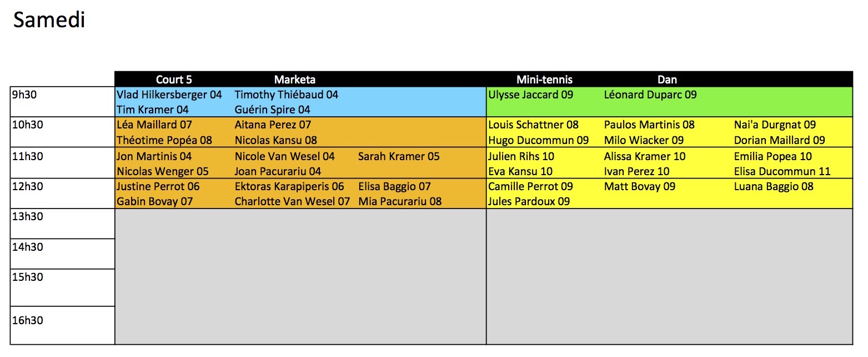Image resolution: width=868 pixels, height=357 pixels.
Task: Click the Dan header cell
Action: tap(667, 80)
